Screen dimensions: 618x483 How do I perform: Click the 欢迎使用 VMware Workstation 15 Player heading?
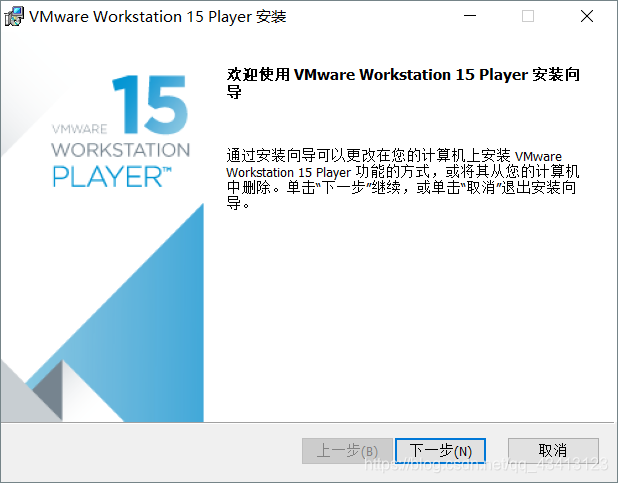click(x=403, y=83)
